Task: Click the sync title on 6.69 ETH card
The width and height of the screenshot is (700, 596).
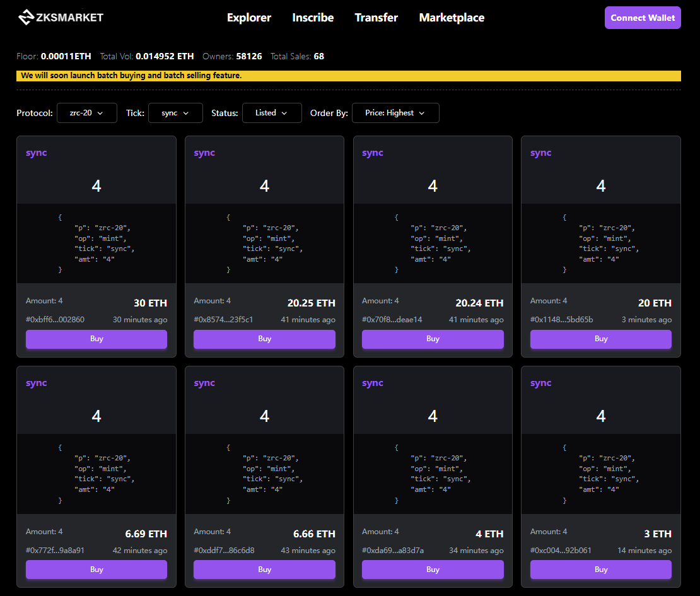Action: click(x=36, y=383)
